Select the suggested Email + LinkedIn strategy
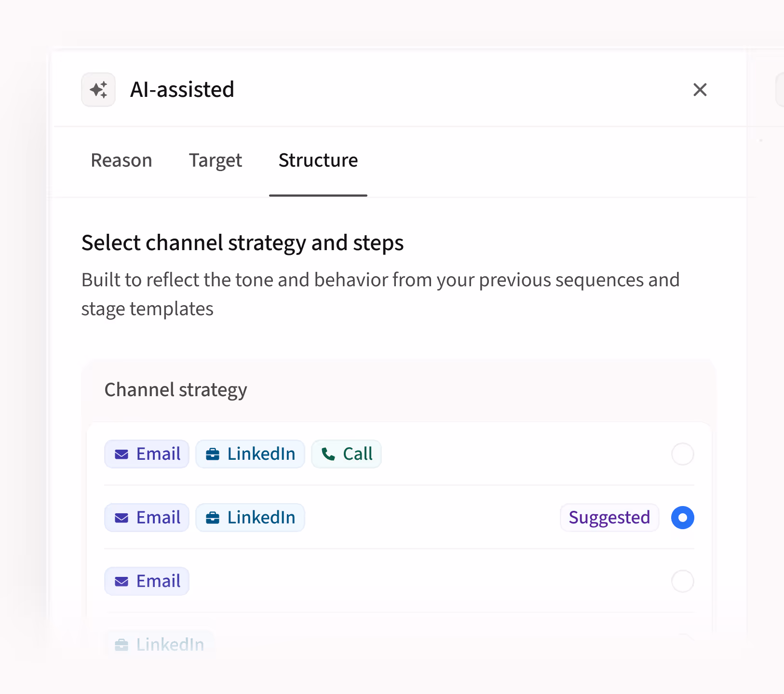The height and width of the screenshot is (694, 784). [682, 518]
